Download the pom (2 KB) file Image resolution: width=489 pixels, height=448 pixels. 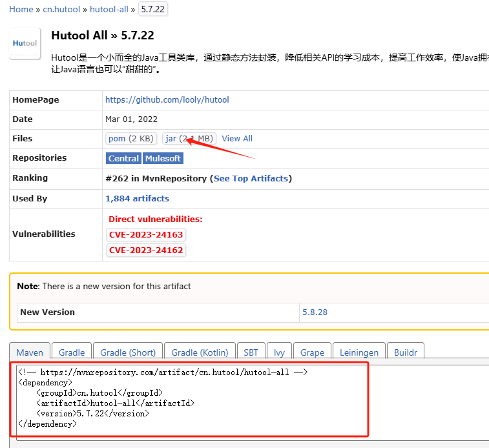click(131, 139)
